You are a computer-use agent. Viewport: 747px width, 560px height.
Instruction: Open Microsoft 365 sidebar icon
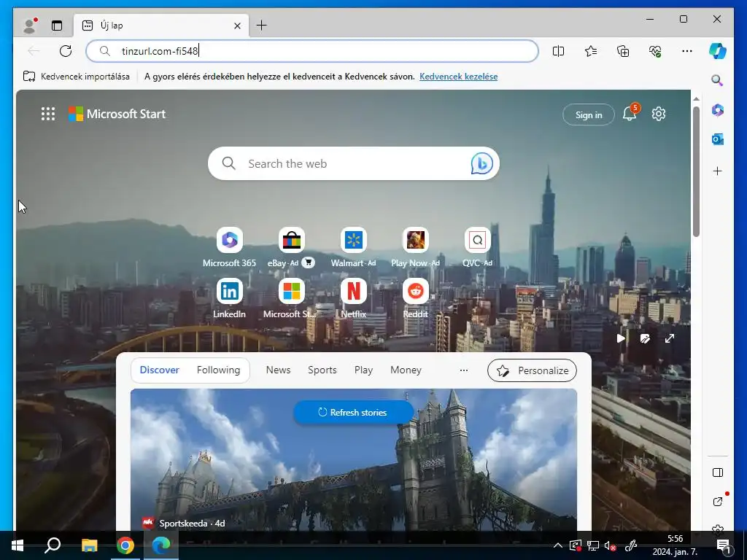(718, 110)
